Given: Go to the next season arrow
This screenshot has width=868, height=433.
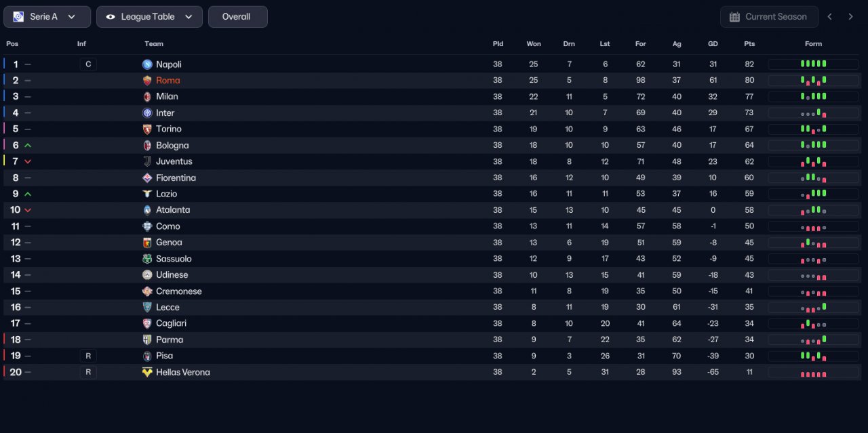Looking at the screenshot, I should coord(850,17).
